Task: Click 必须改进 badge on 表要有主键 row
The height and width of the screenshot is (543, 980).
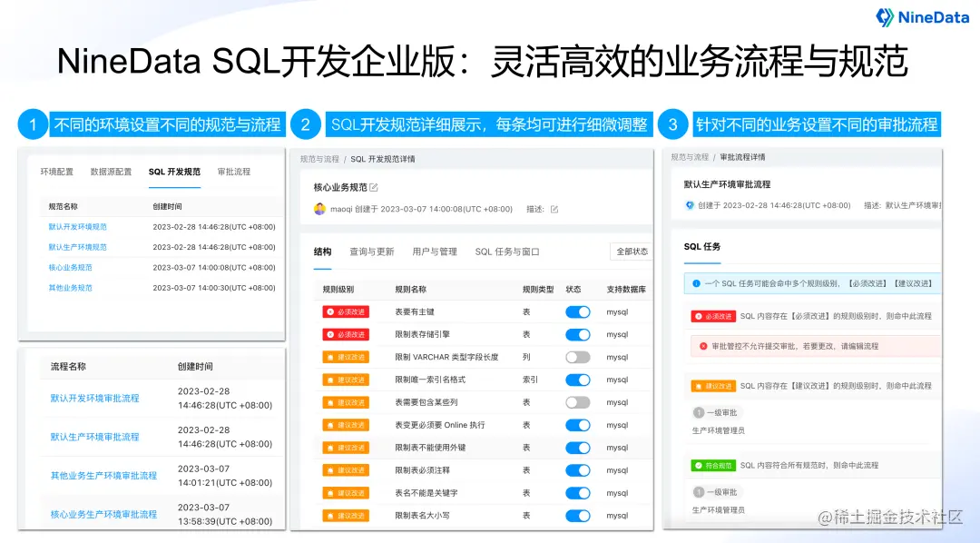Action: click(x=346, y=311)
